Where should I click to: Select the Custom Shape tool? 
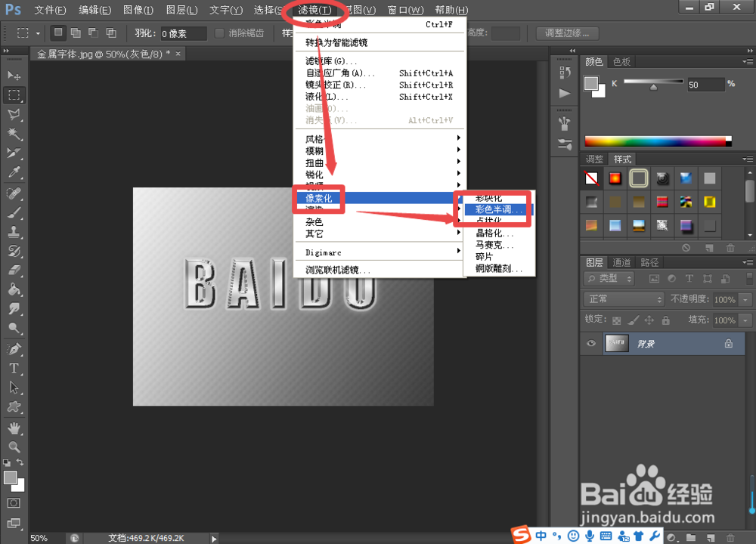[14, 406]
